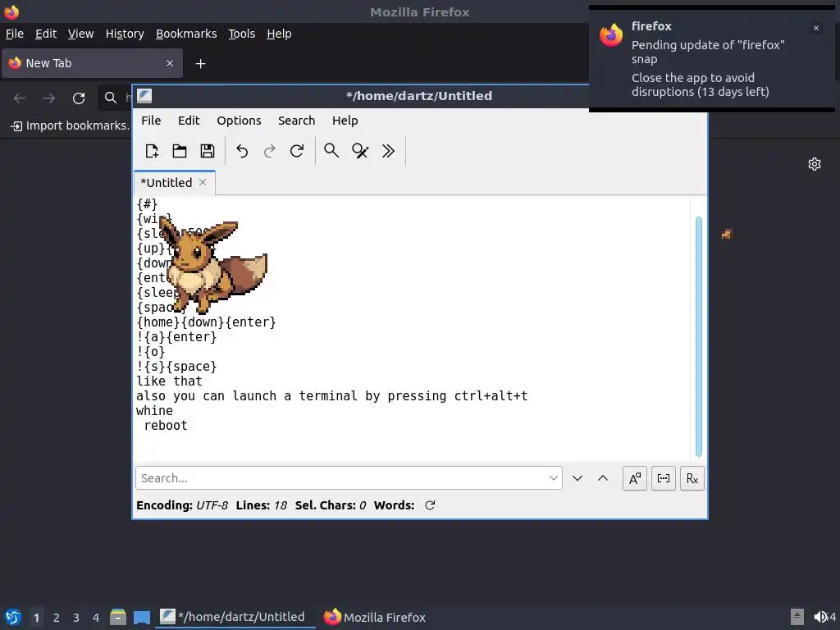Switch to workspace 3
840x630 pixels.
[76, 618]
